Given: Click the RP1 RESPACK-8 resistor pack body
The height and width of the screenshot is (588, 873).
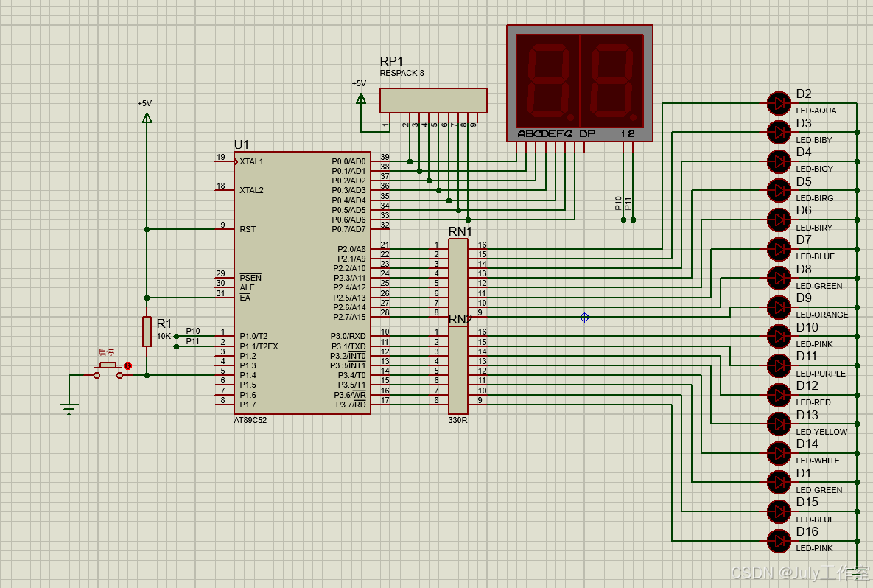Looking at the screenshot, I should [433, 100].
